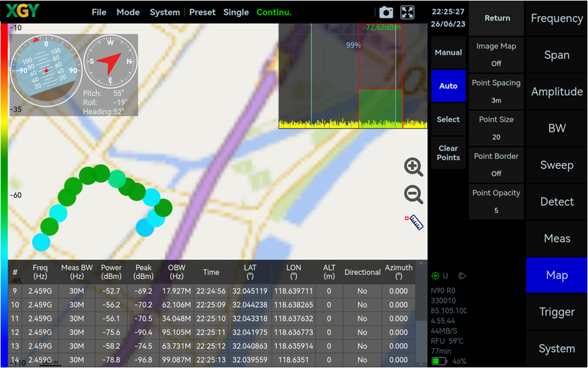Click the attitude pitch-roll gauge
The height and width of the screenshot is (368, 588).
coord(46,70)
